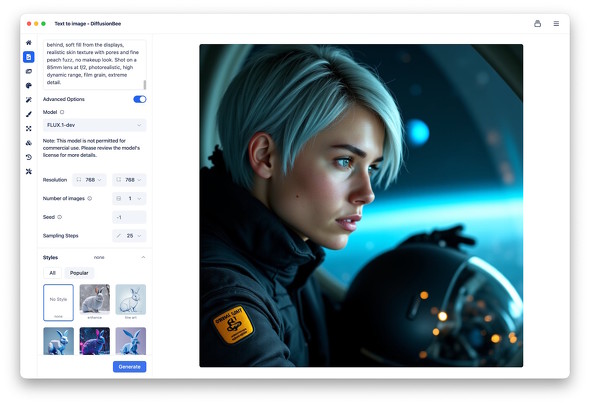Image resolution: width=590 pixels, height=405 pixels.
Task: Open the FLUX.1-dev model dropdown
Action: click(94, 125)
